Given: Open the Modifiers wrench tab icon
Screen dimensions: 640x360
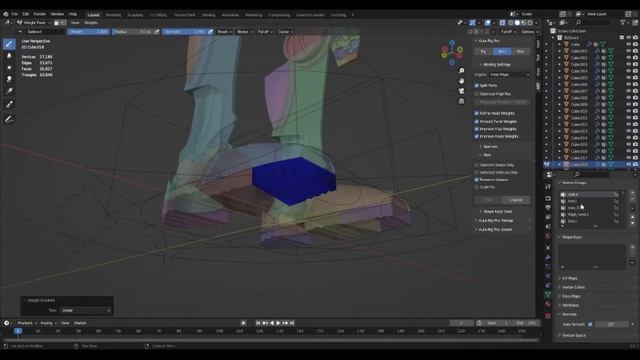Looking at the screenshot, I should tap(548, 257).
